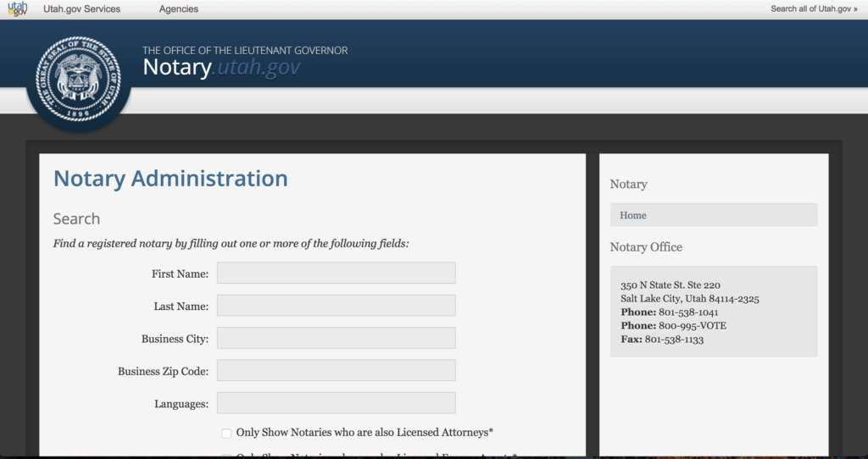Click Search all of Utah.gov link
The height and width of the screenshot is (459, 868).
(x=814, y=8)
